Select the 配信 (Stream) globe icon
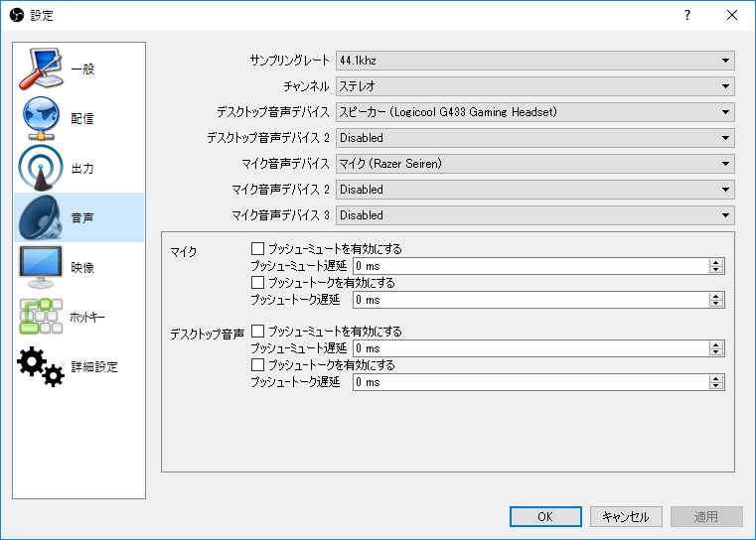 coord(40,118)
